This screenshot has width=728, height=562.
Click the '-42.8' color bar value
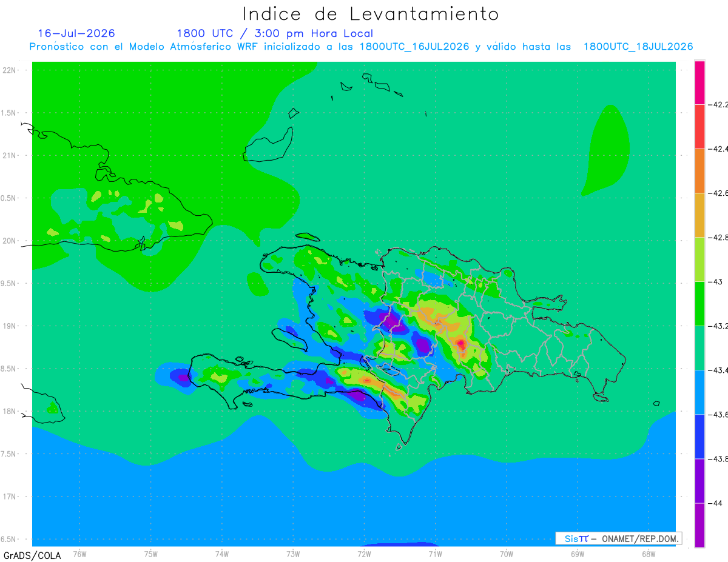click(x=718, y=238)
